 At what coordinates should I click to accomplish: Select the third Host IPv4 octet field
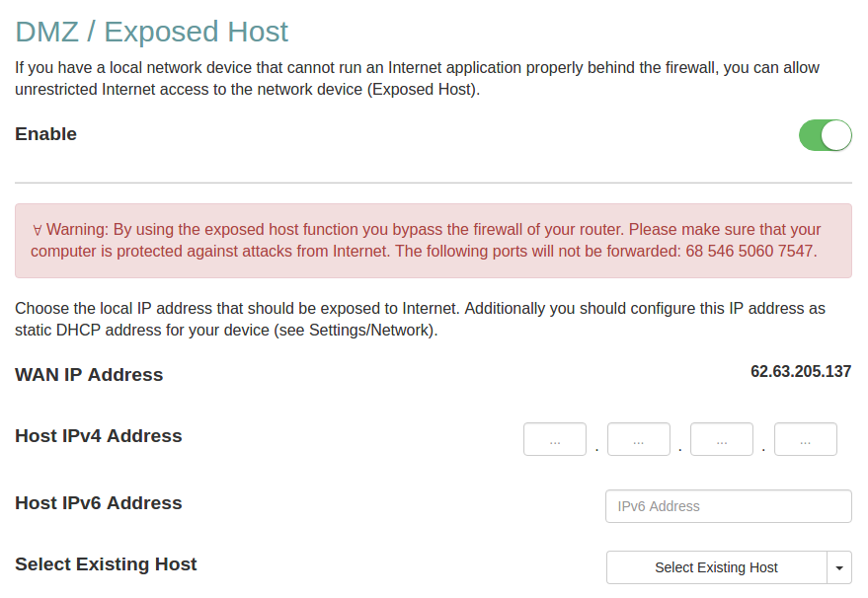(721, 439)
